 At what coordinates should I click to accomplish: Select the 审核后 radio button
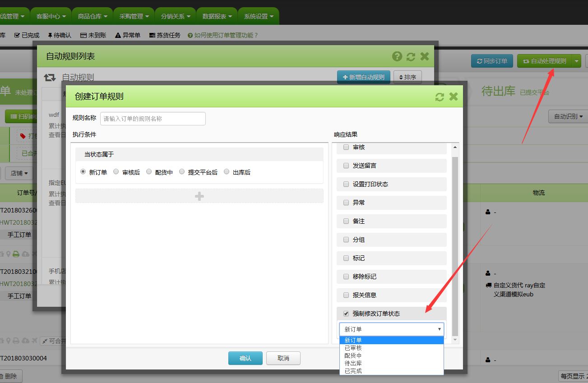116,172
